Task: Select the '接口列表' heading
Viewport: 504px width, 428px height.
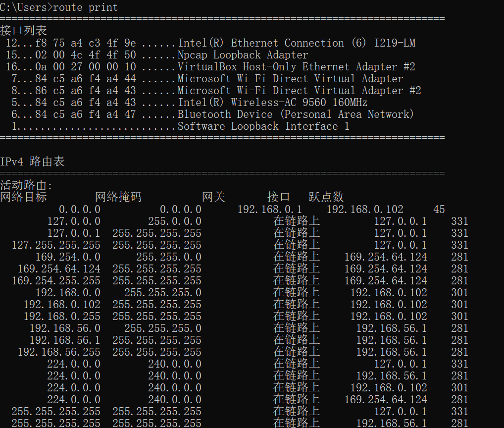Action: coord(23,31)
